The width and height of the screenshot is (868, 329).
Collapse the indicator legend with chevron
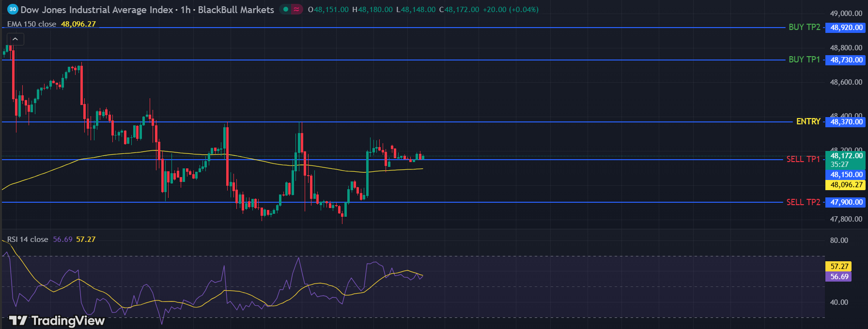click(x=15, y=39)
